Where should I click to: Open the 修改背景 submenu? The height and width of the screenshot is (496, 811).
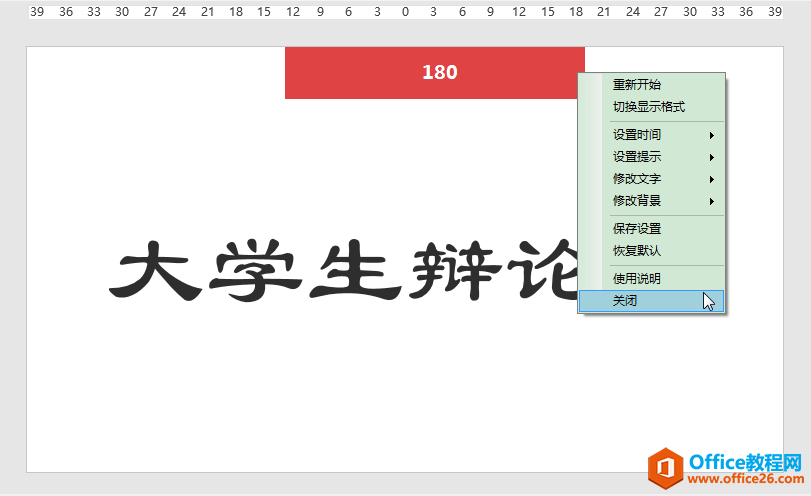652,201
